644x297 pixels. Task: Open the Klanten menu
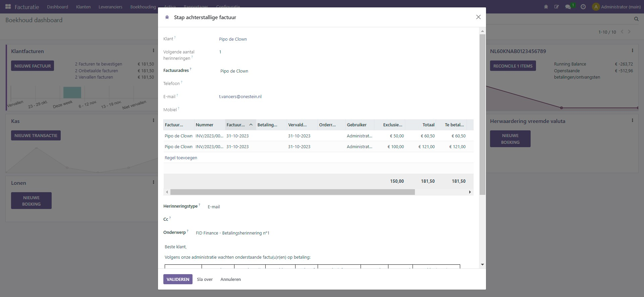[x=83, y=7]
